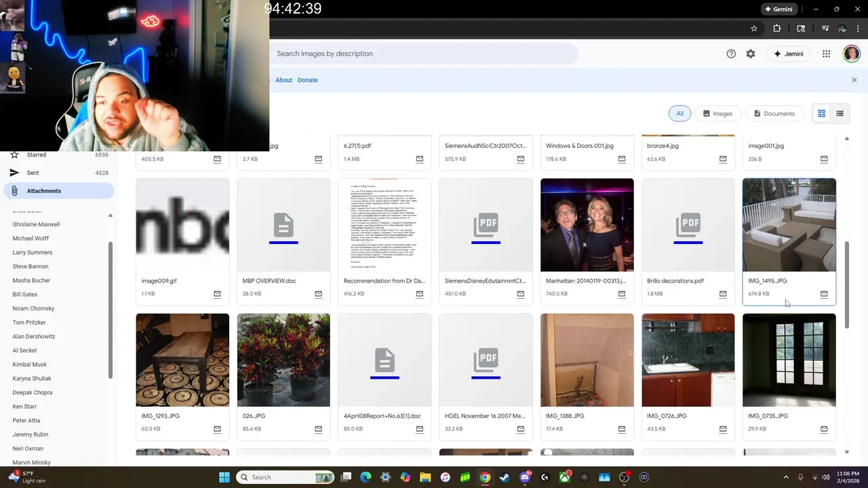Filter attachments by Documents
Image resolution: width=868 pixels, height=488 pixels.
pyautogui.click(x=774, y=113)
